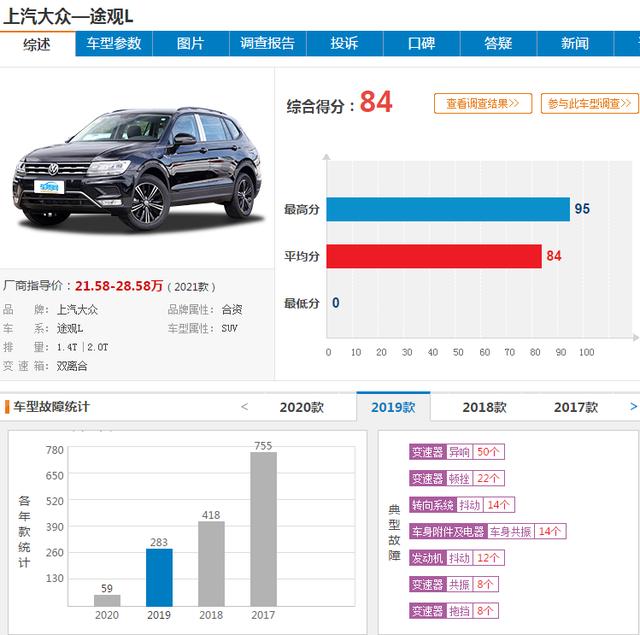The height and width of the screenshot is (635, 640).
Task: Click the price text 21.58-28.58万
Action: point(119,286)
